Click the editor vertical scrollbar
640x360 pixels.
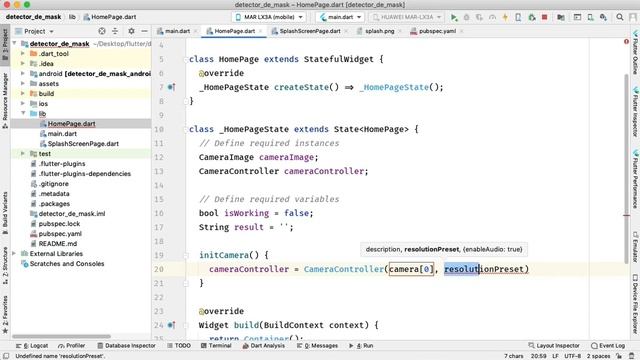pos(626,169)
